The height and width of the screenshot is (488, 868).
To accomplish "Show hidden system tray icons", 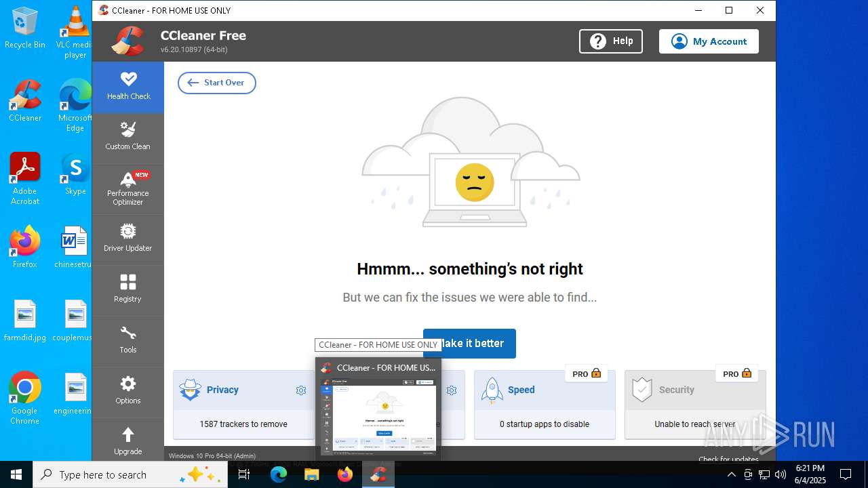I will [x=732, y=474].
